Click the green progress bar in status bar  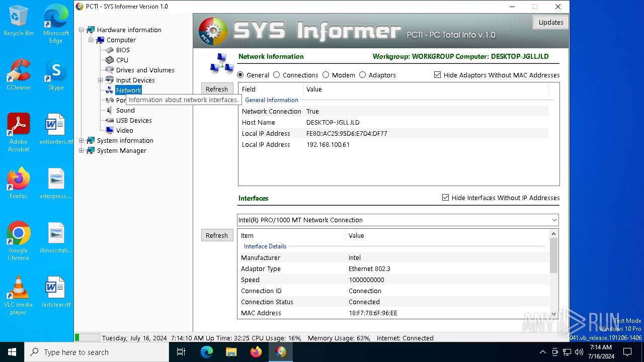click(87, 338)
